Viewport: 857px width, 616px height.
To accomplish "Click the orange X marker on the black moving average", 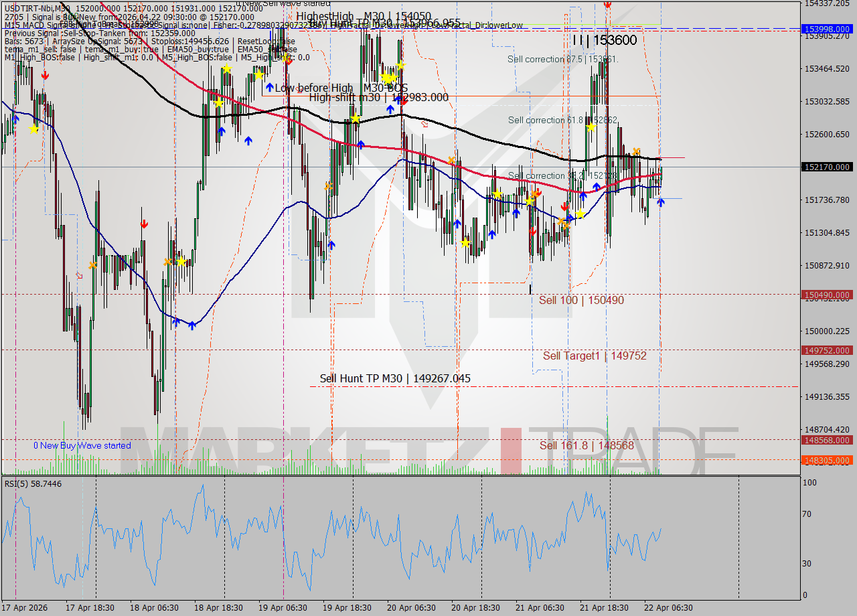I will [x=636, y=151].
